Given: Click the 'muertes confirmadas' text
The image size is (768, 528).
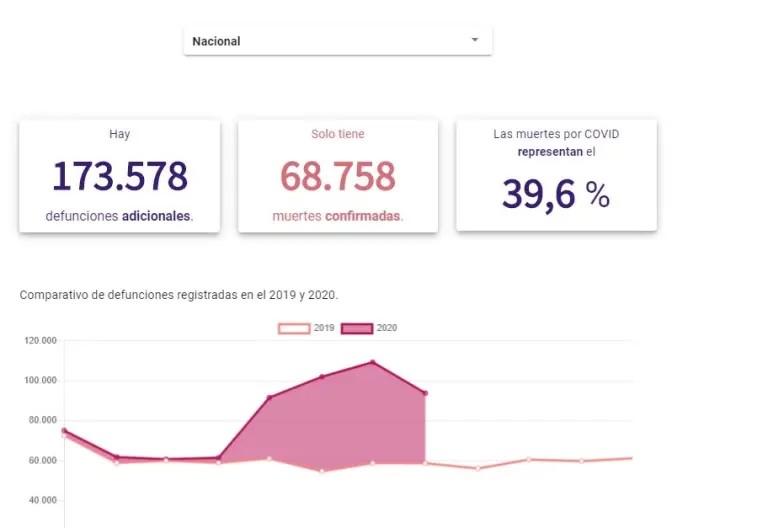Looking at the screenshot, I should pos(337,216).
